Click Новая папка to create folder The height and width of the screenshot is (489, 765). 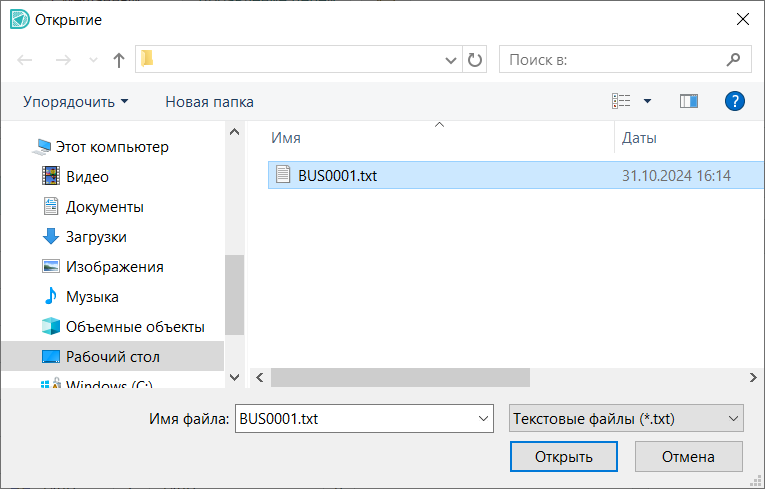point(209,101)
